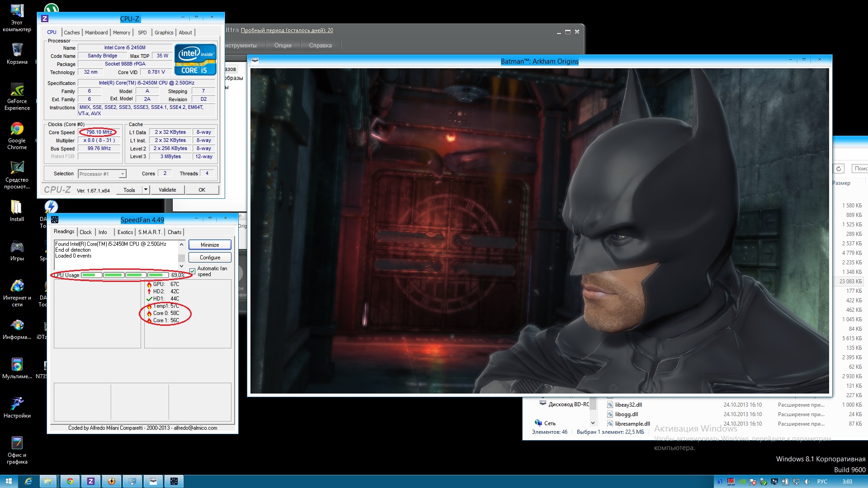This screenshot has width=868, height=488.
Task: Open the Справка menu
Action: click(x=320, y=45)
